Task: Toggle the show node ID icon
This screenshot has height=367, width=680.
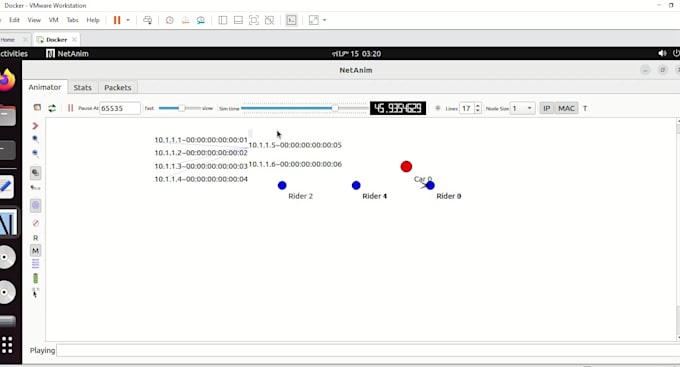Action: (36, 173)
